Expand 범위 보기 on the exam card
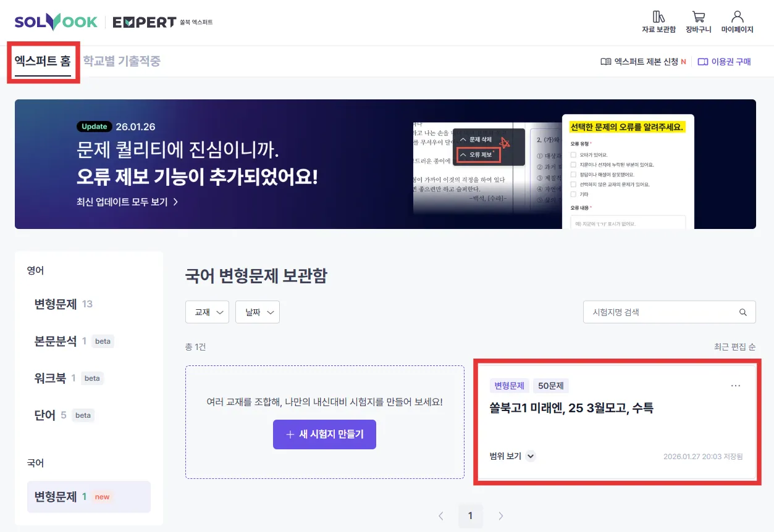 click(512, 457)
